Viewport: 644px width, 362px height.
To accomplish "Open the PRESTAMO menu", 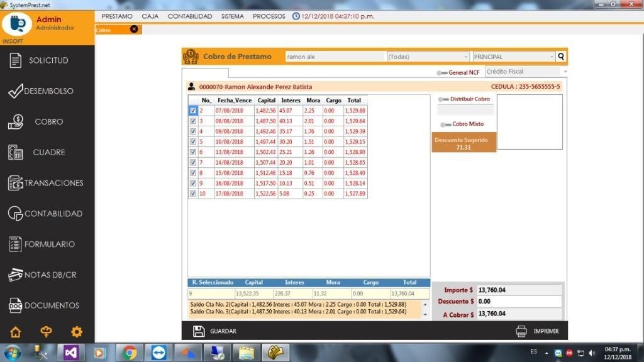I will (117, 16).
